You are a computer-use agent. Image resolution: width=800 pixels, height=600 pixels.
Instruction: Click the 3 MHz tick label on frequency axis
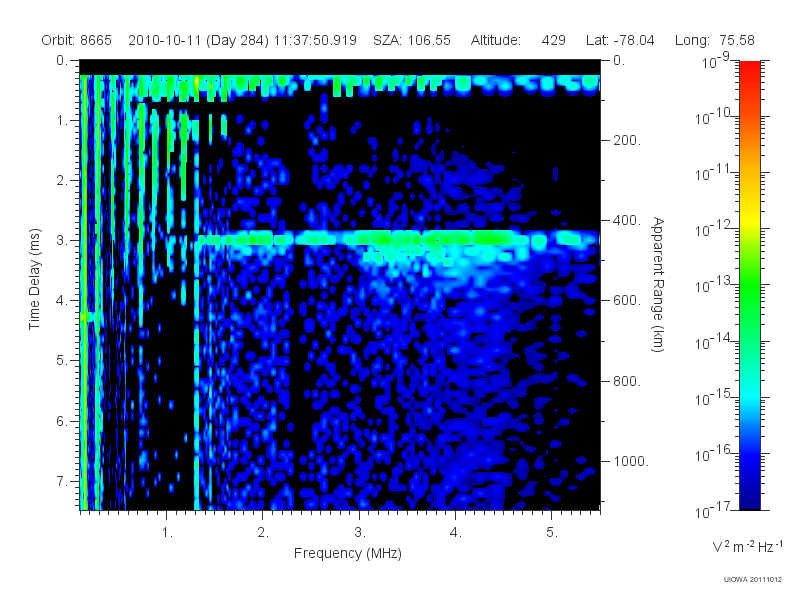point(360,532)
